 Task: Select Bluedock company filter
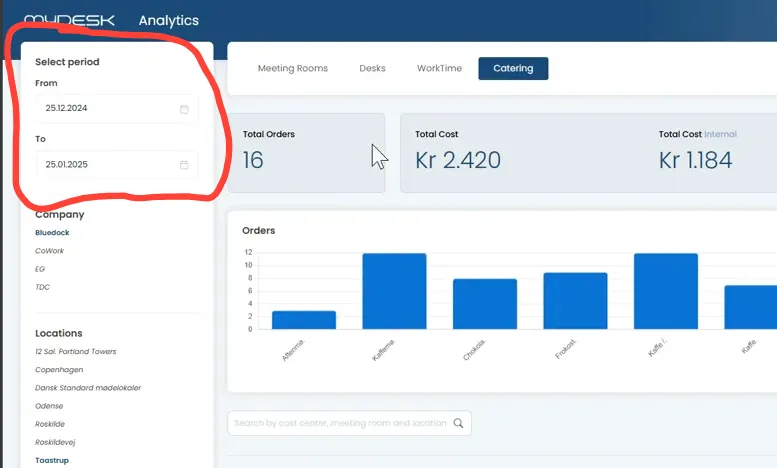[52, 233]
